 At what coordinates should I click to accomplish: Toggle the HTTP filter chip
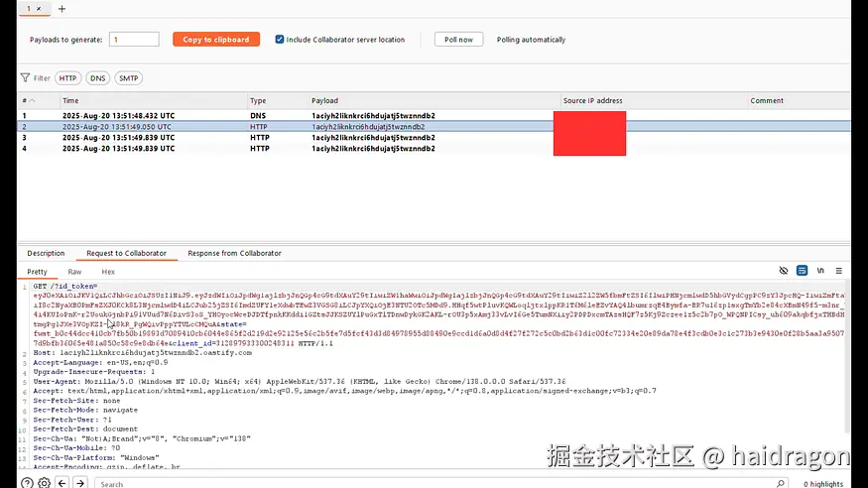tap(67, 78)
